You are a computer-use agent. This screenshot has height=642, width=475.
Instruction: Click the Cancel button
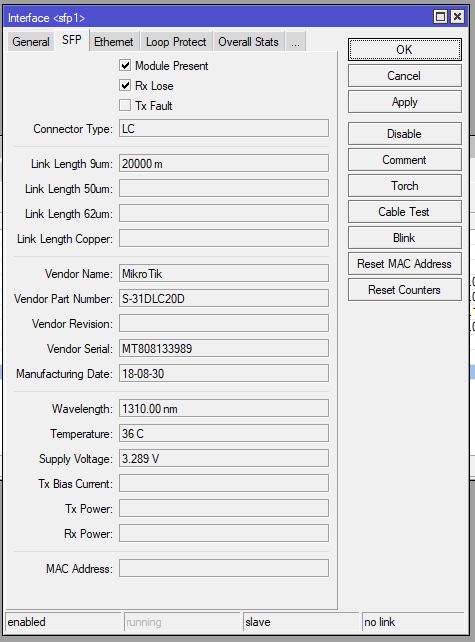405,76
